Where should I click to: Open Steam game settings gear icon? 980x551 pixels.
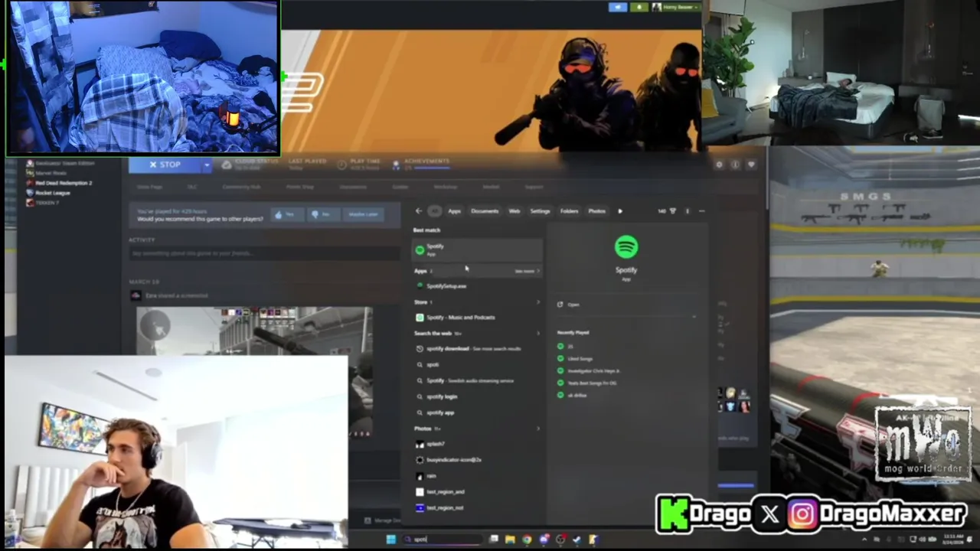[719, 165]
